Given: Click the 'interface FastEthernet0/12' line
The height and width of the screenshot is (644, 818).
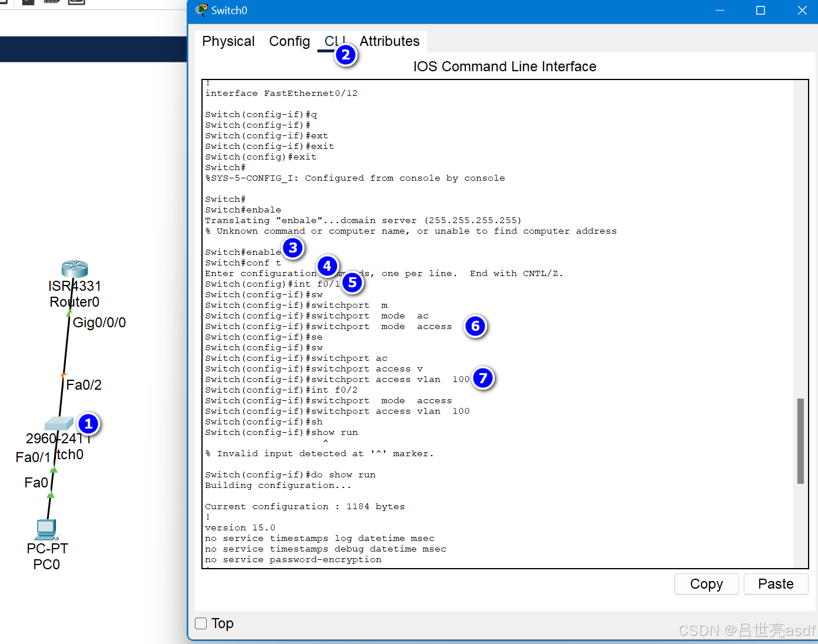Looking at the screenshot, I should tap(281, 93).
